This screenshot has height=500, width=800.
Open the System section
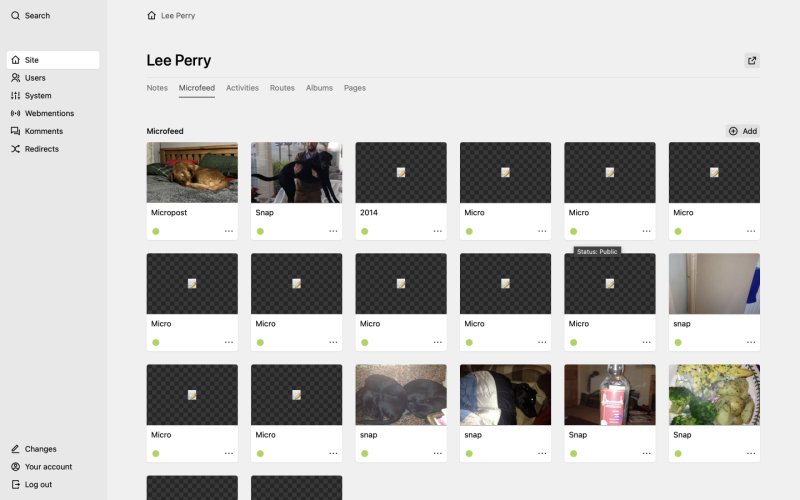[31, 95]
